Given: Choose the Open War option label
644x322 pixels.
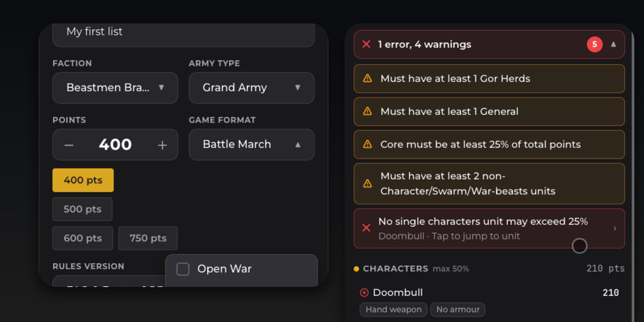Looking at the screenshot, I should pos(224,269).
